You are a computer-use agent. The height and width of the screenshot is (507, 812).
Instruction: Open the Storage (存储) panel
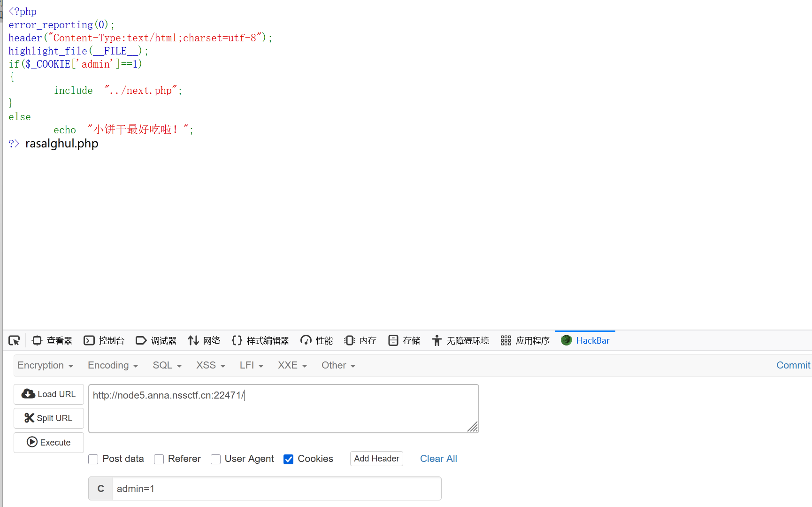point(404,340)
